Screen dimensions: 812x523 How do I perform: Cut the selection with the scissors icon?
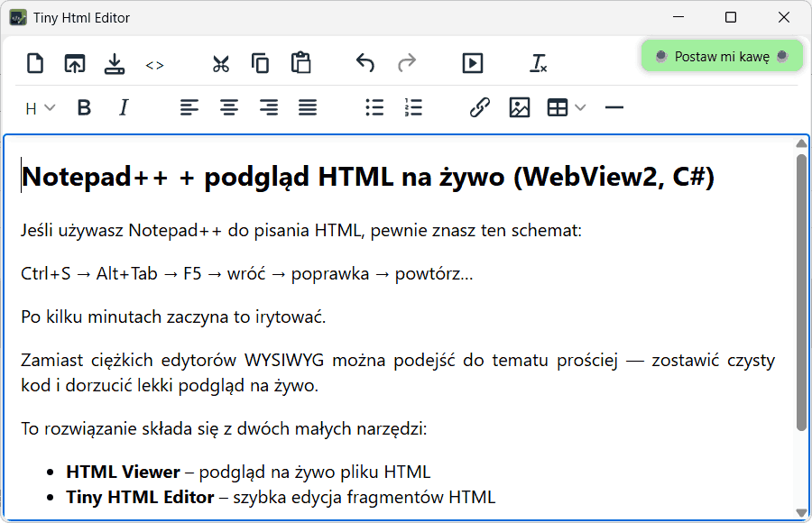click(220, 63)
